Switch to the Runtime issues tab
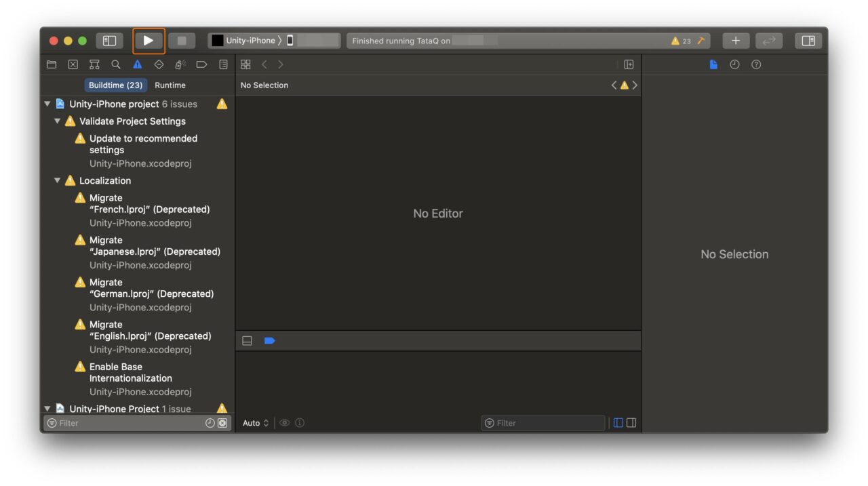The image size is (868, 486). [170, 85]
